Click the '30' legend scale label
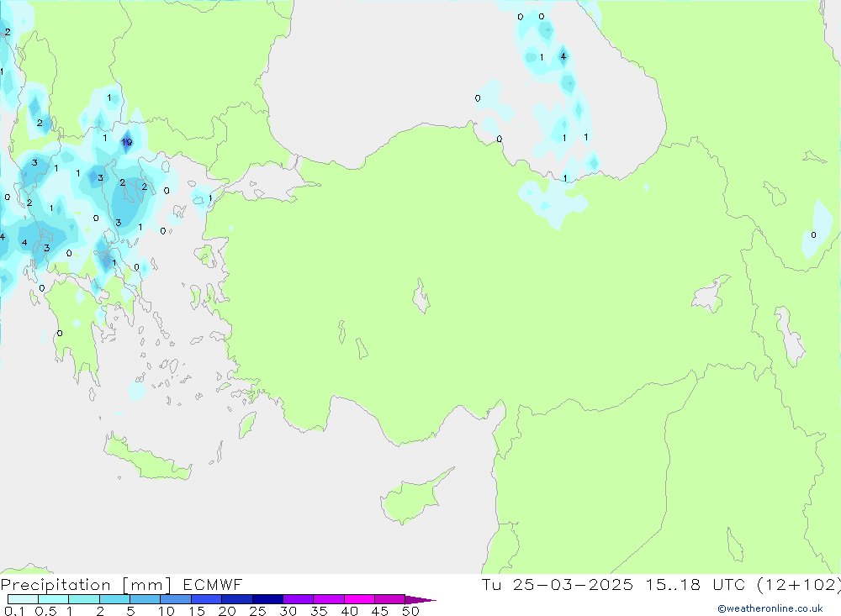 click(288, 611)
